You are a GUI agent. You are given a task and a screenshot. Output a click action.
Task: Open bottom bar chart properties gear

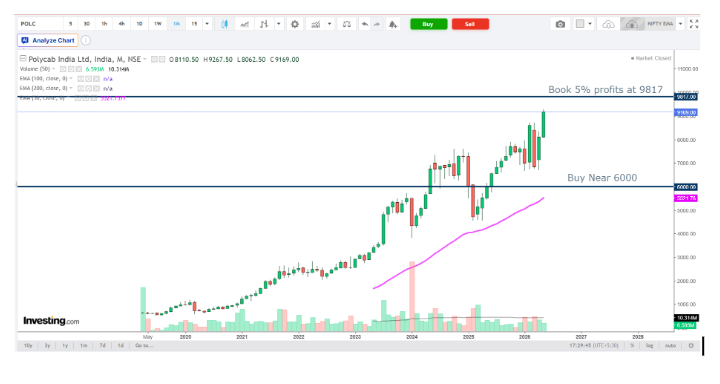(691, 345)
